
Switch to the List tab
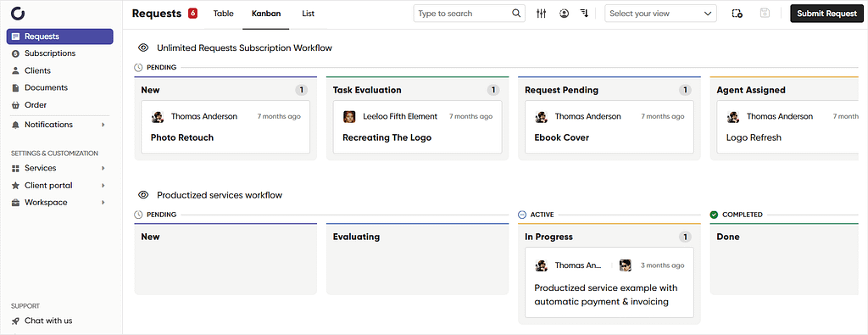coord(309,14)
